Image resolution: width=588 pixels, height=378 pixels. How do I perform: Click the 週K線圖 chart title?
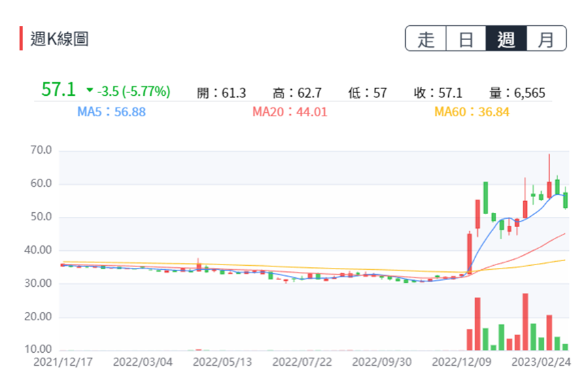pyautogui.click(x=59, y=39)
